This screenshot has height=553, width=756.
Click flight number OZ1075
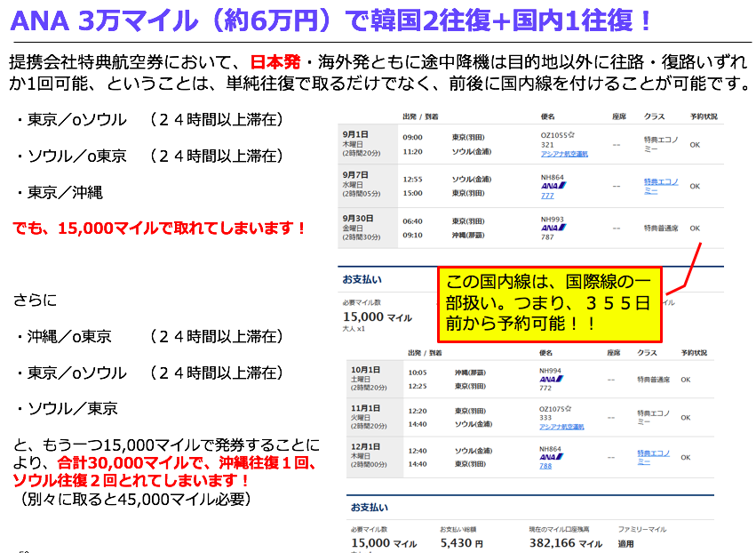pyautogui.click(x=552, y=409)
